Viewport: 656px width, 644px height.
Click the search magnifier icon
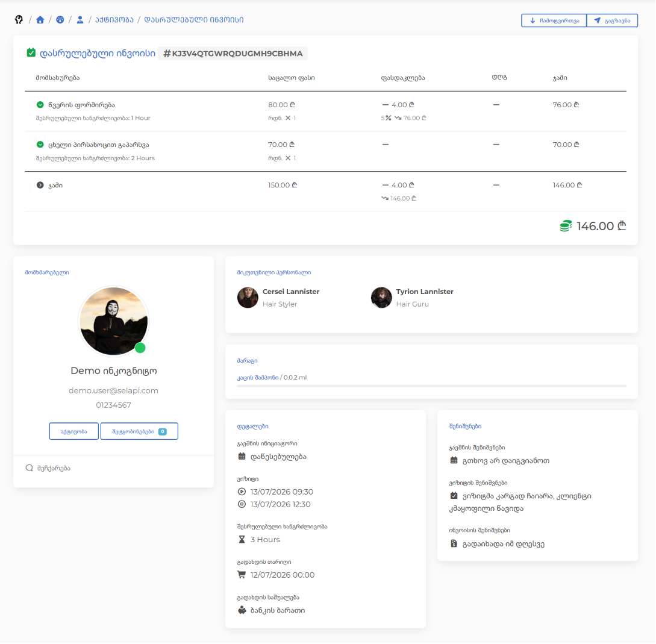(30, 468)
